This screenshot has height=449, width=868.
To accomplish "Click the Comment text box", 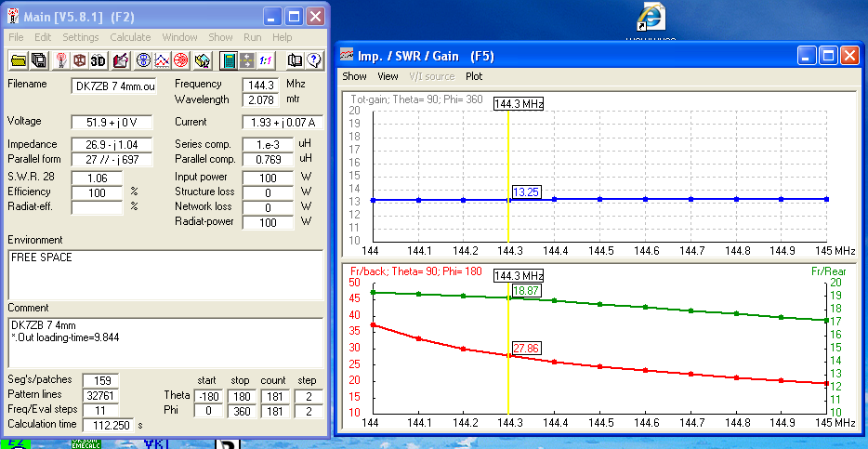I will 165,341.
